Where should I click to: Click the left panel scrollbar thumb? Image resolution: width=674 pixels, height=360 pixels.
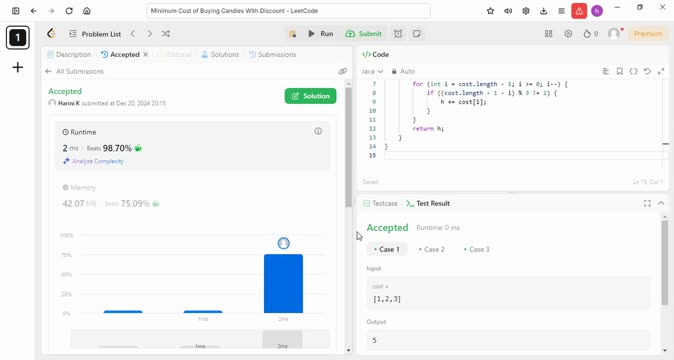pos(348,148)
